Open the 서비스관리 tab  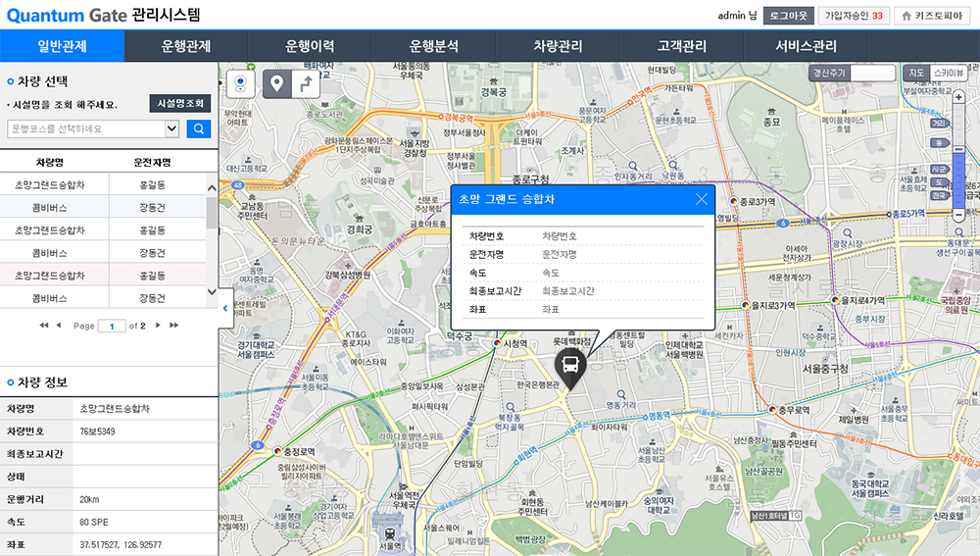(x=806, y=46)
